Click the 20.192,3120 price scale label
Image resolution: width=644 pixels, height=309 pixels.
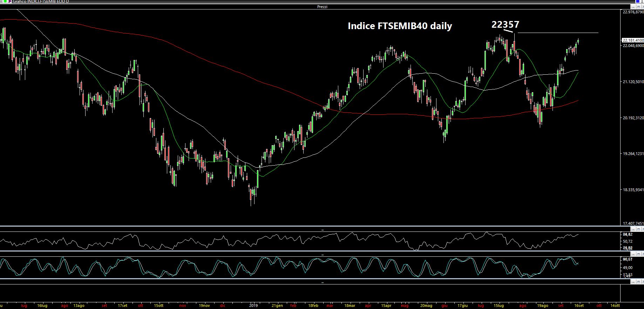coord(633,118)
